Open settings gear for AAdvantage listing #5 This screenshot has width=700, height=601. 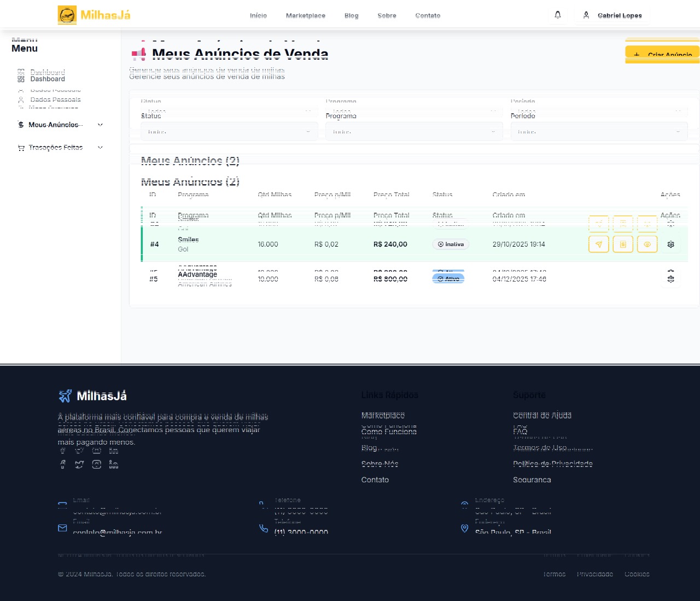[671, 279]
